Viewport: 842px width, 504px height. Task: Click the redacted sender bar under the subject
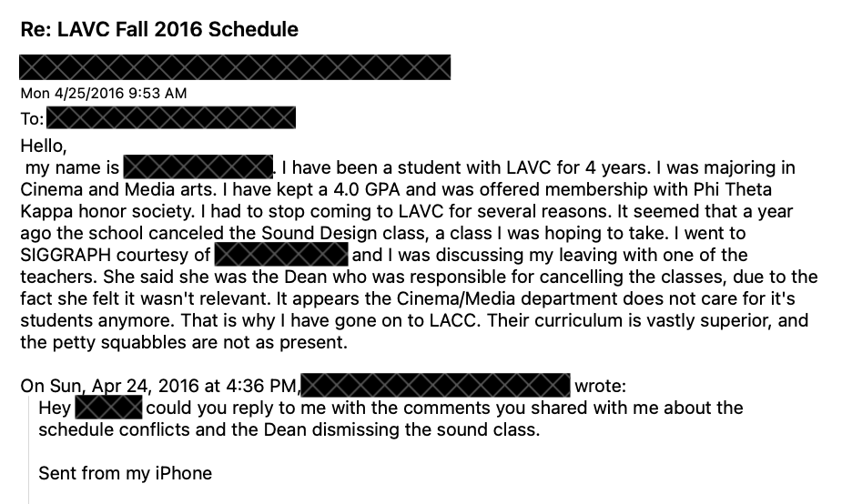pyautogui.click(x=235, y=67)
